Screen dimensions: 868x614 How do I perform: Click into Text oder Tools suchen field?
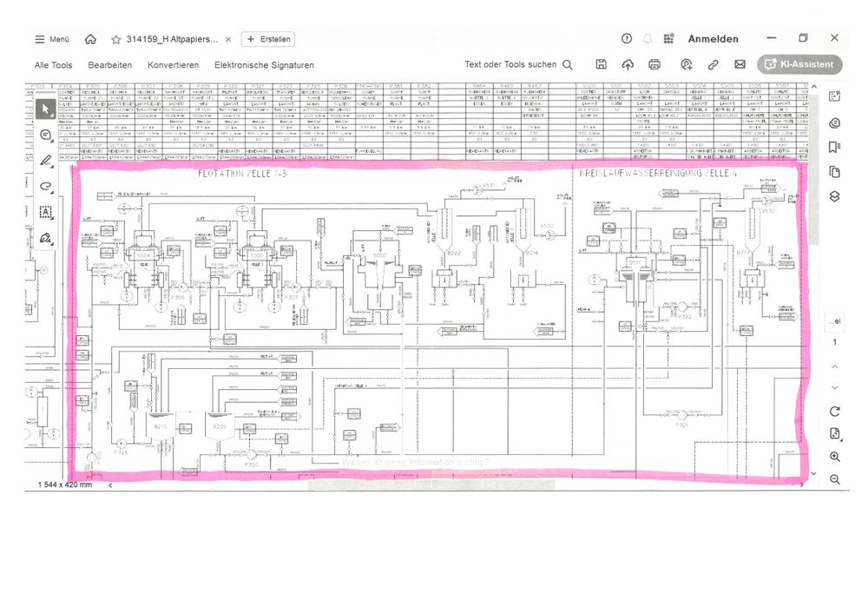517,64
